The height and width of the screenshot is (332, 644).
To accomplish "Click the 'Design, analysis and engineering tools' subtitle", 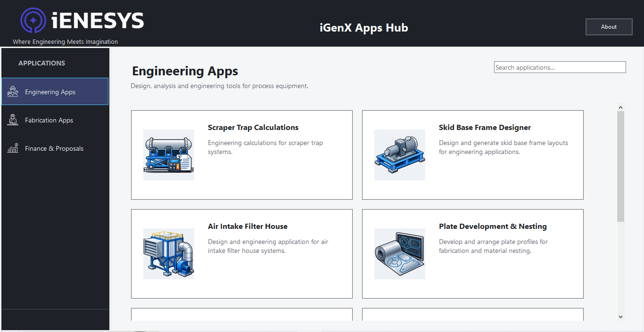I will pyautogui.click(x=219, y=86).
